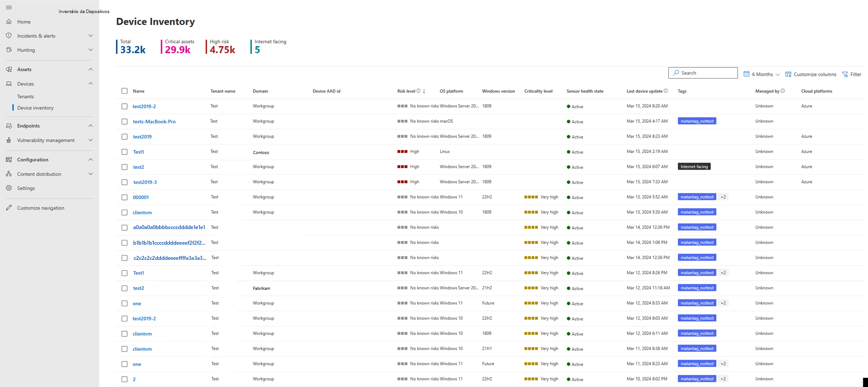The height and width of the screenshot is (387, 868).
Task: Click the Configuration section icon
Action: [9, 160]
